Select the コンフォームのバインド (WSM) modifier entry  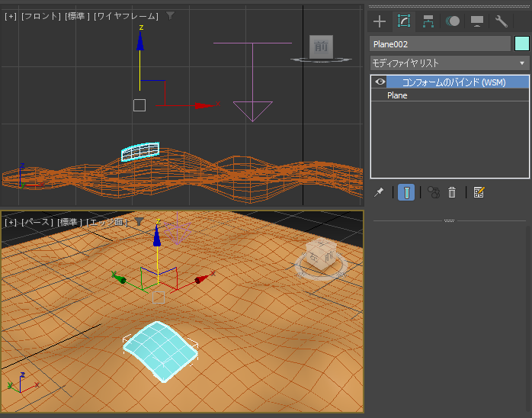pyautogui.click(x=454, y=82)
